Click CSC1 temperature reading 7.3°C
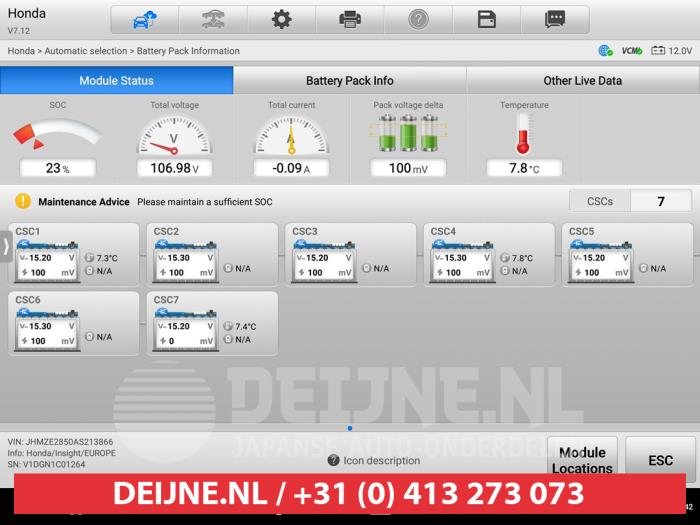This screenshot has width=700, height=525. 101,258
